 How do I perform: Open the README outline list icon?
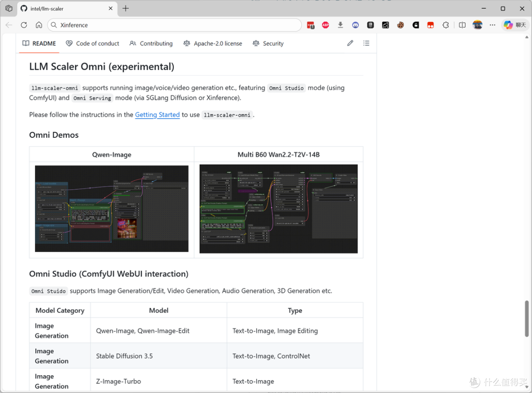366,43
